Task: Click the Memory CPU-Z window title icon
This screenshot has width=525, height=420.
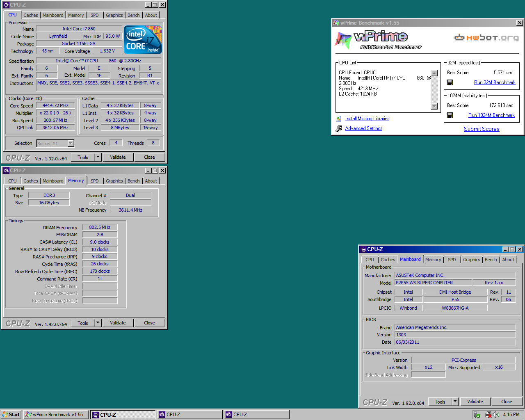Action: [x=6, y=171]
